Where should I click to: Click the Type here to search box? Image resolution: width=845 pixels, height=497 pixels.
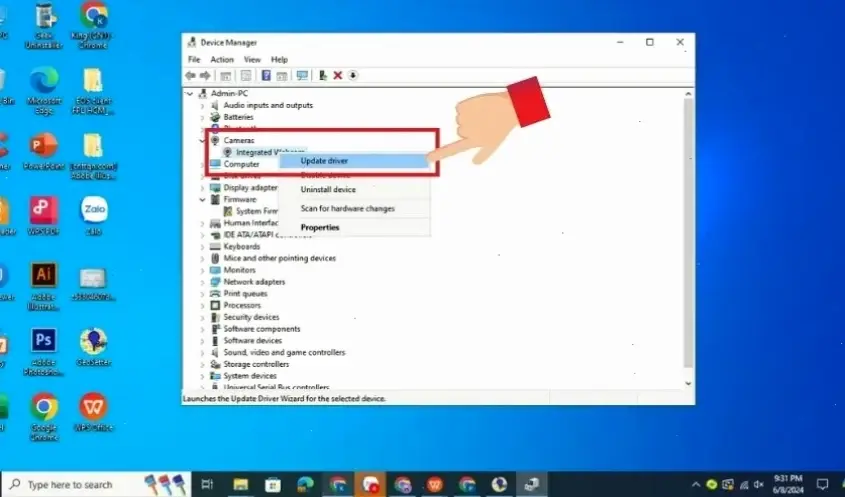tap(97, 484)
